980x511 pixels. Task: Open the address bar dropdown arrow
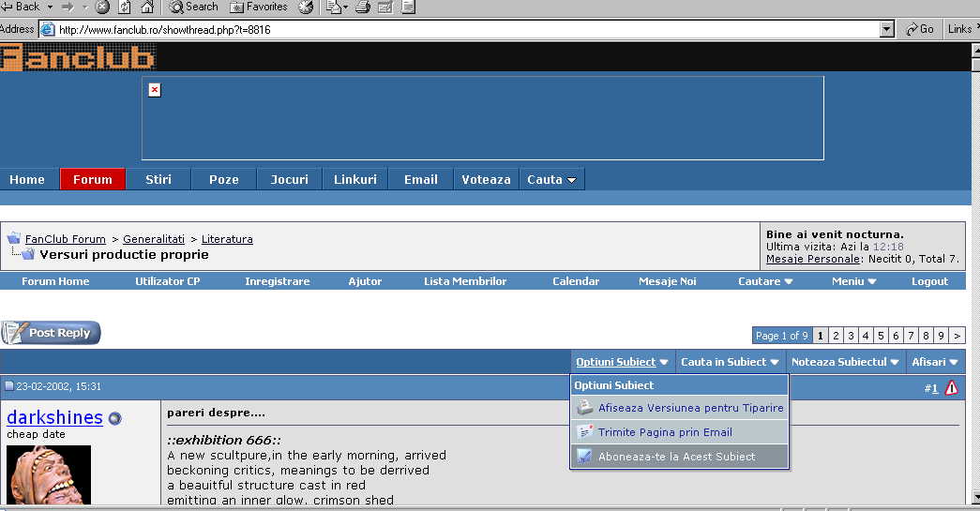coord(887,29)
